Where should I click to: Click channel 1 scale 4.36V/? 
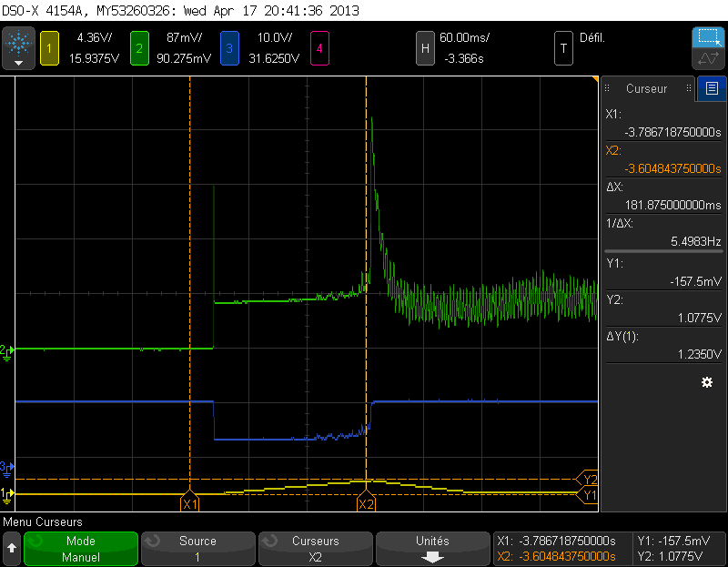point(95,37)
